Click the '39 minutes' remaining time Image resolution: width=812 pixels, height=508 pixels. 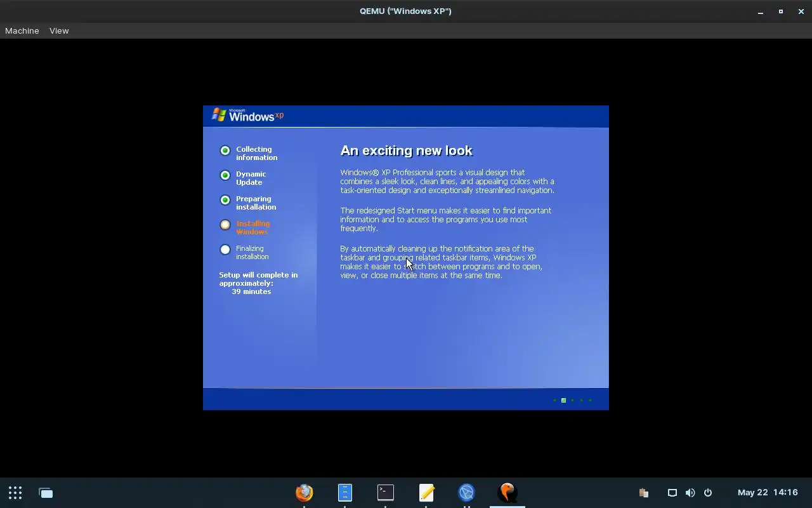click(x=251, y=291)
